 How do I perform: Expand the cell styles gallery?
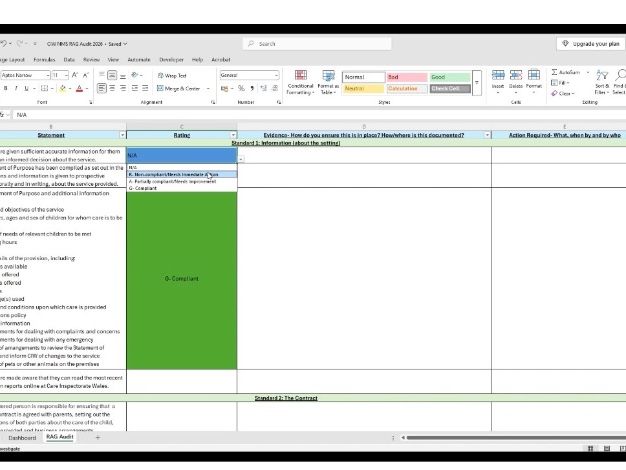[477, 83]
